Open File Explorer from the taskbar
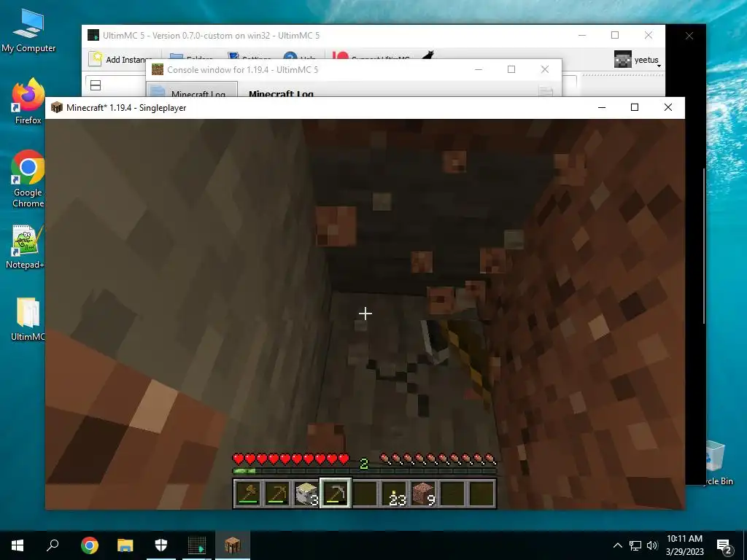 [125, 545]
